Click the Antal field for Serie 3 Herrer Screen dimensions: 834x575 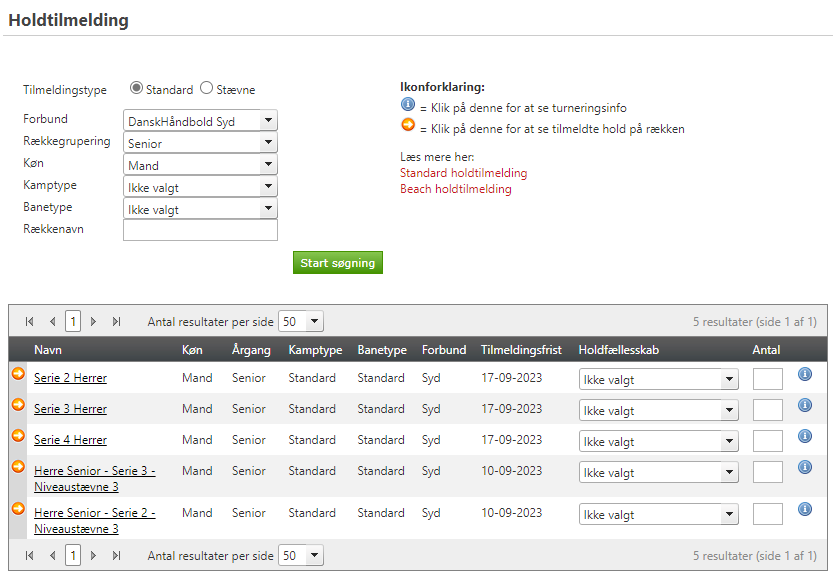click(x=767, y=410)
